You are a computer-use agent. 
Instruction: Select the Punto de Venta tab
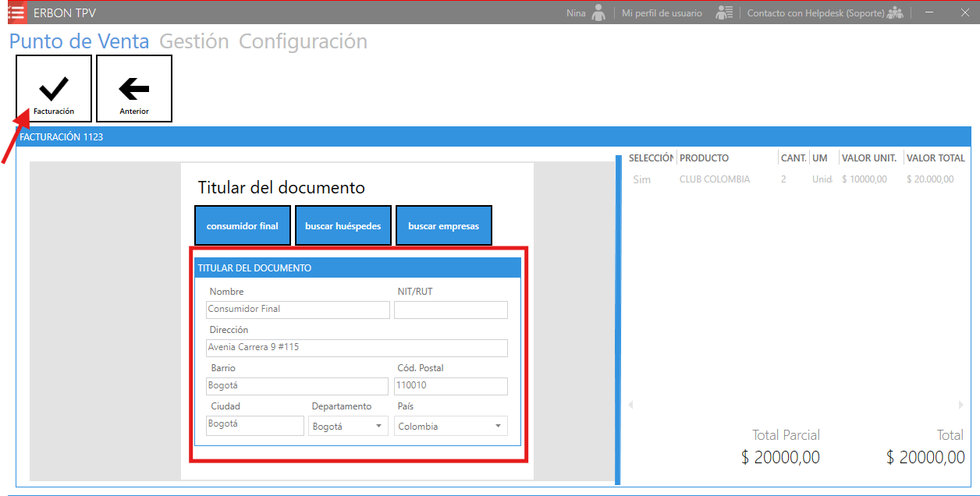click(x=79, y=41)
